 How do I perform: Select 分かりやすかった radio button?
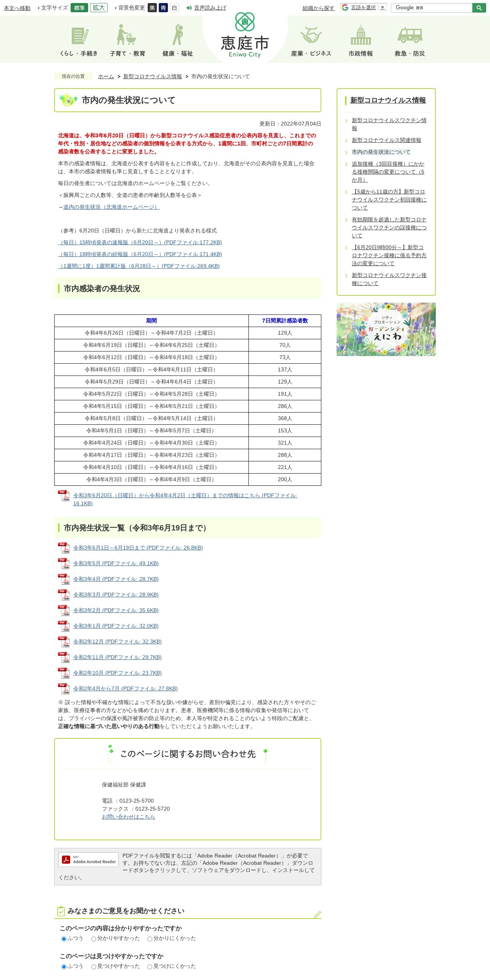[93, 939]
